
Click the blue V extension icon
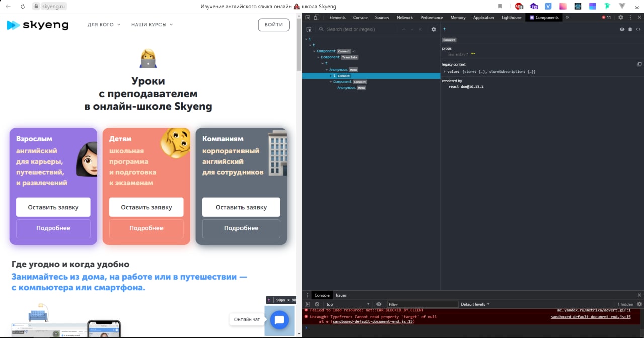click(x=548, y=6)
